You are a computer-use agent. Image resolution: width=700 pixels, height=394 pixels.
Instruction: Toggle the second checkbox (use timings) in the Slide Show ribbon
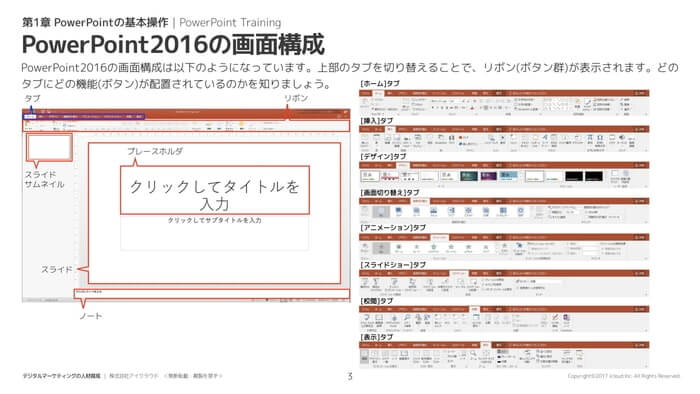[x=483, y=284]
